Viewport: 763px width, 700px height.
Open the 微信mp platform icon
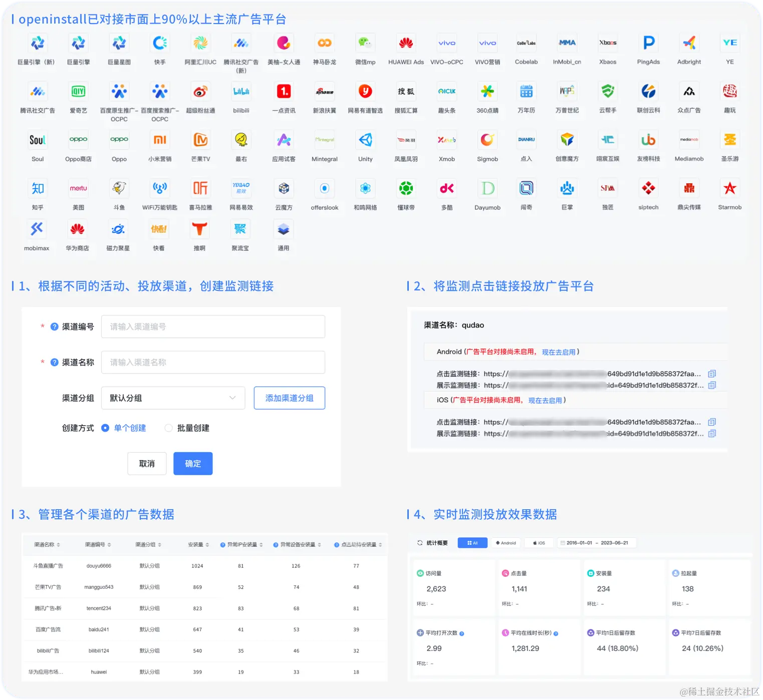365,43
